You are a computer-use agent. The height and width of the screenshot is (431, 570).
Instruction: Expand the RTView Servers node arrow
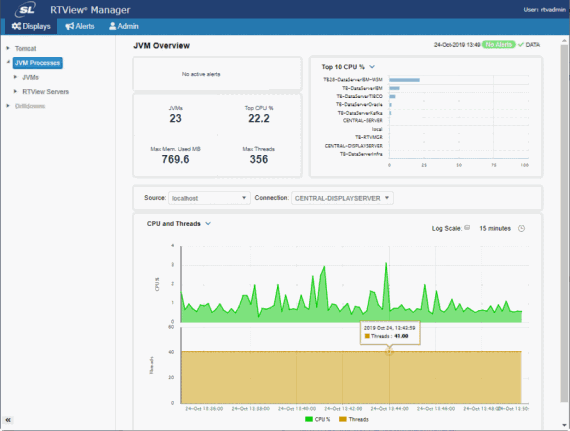click(x=15, y=91)
